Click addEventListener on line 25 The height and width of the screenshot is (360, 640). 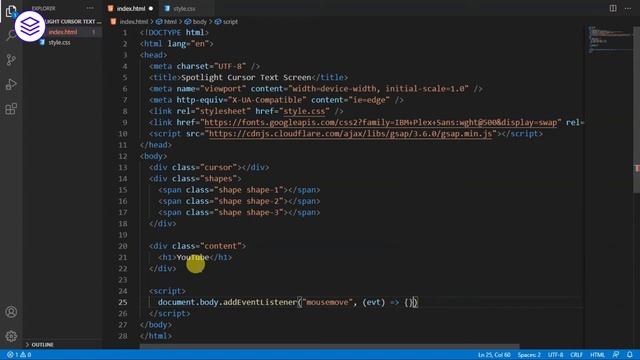click(260, 302)
